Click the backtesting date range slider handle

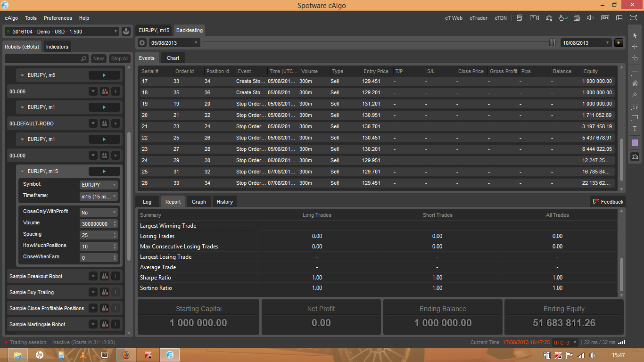click(x=553, y=43)
